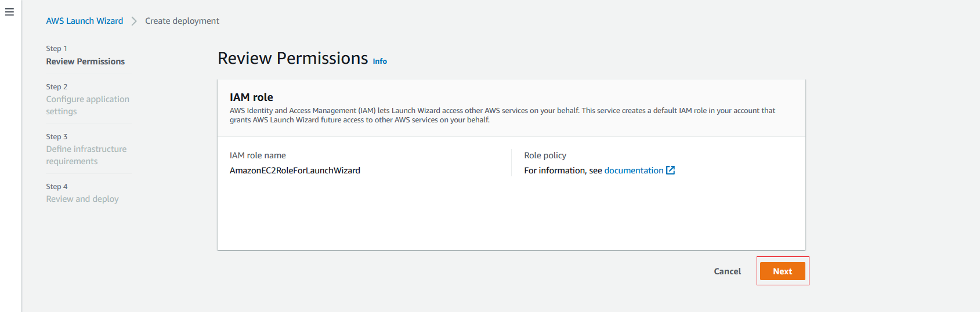Select Step 3 Define infrastructure requirements
This screenshot has width=980, height=312.
[x=86, y=155]
